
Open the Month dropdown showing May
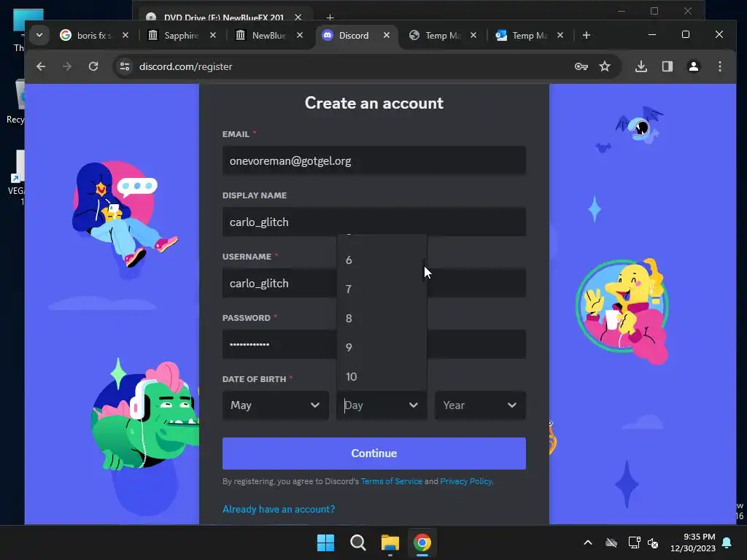coord(275,405)
